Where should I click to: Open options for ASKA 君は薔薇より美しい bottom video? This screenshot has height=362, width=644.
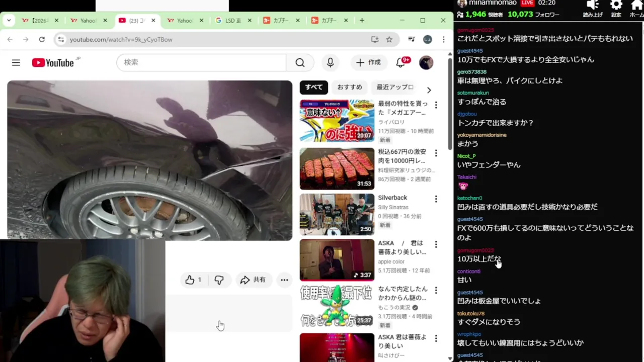coord(436,338)
